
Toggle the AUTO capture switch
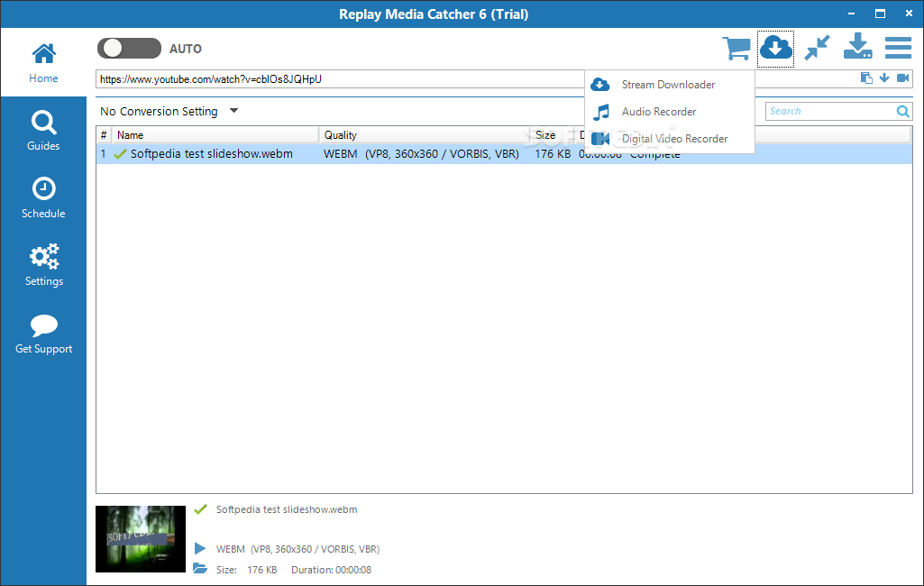(129, 49)
